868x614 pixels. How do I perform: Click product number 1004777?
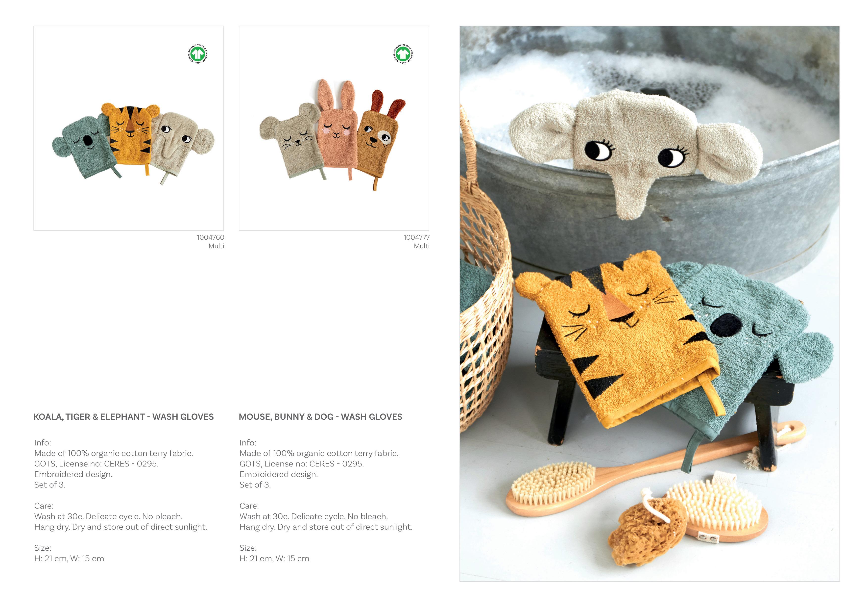tap(416, 238)
